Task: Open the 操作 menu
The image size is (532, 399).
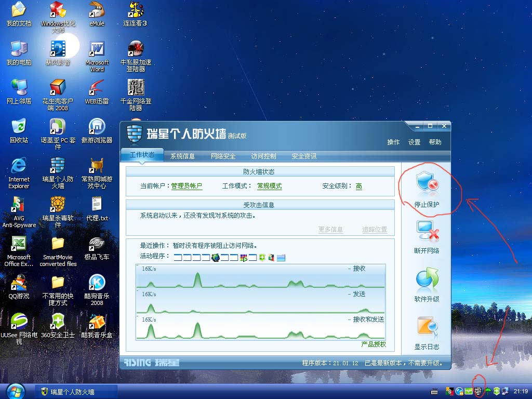Action: coord(394,142)
